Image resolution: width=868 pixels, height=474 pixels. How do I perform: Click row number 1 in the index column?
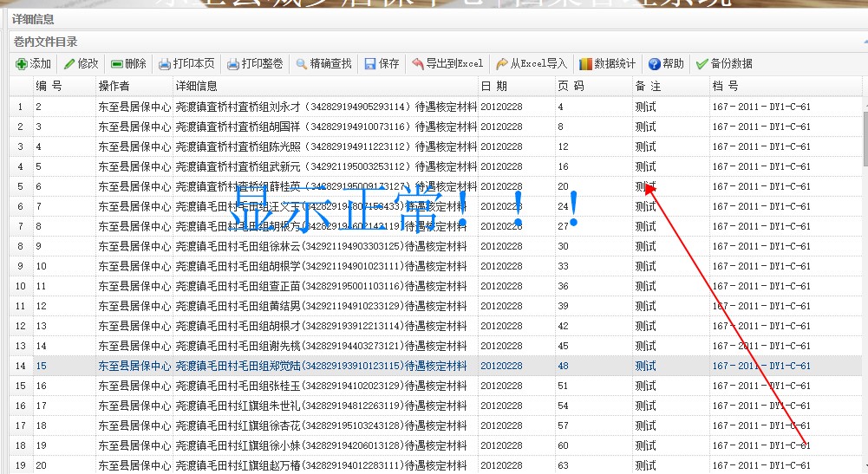pos(21,107)
